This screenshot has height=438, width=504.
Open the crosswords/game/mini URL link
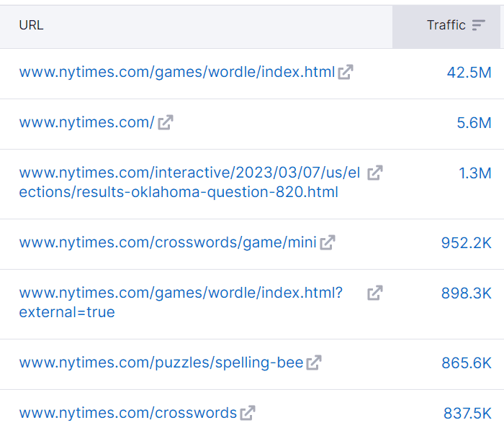point(168,242)
